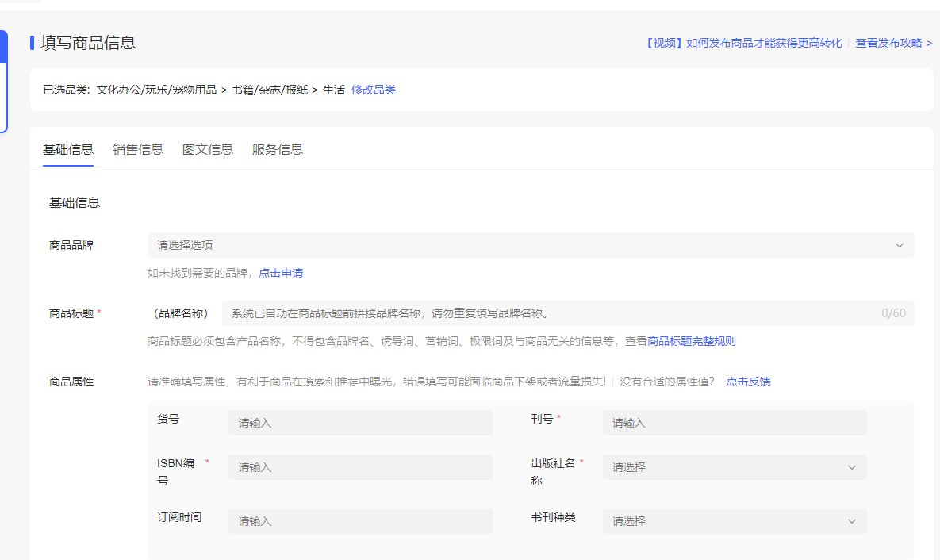Open the 出版社名称 select dropdown
The height and width of the screenshot is (560, 940).
pyautogui.click(x=734, y=468)
